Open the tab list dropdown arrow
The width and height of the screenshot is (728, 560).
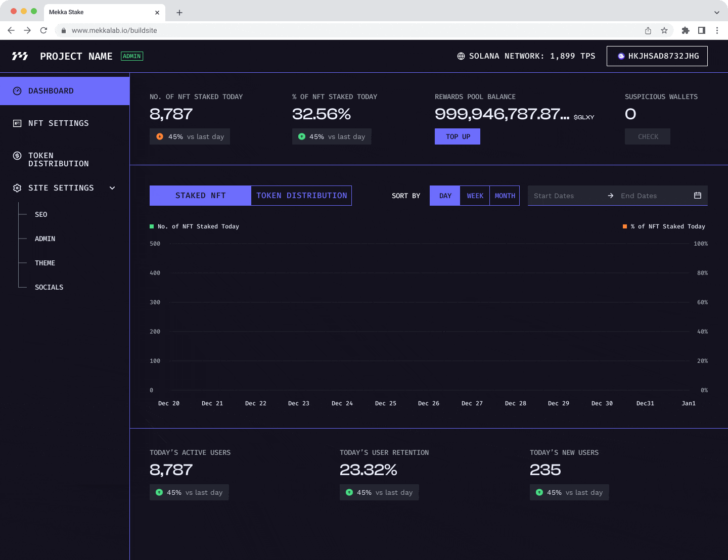(716, 13)
